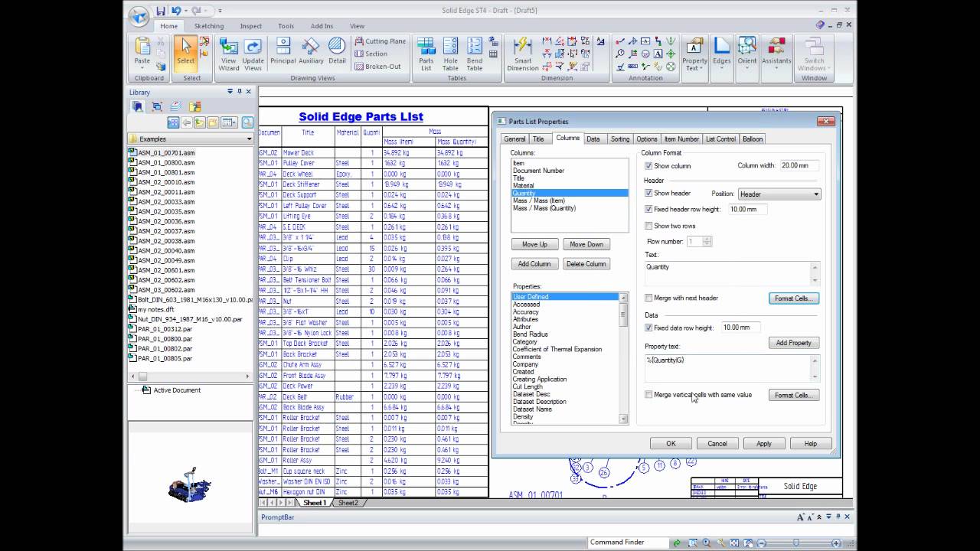Create an Auxiliary view
The width and height of the screenshot is (980, 551).
coord(311,51)
